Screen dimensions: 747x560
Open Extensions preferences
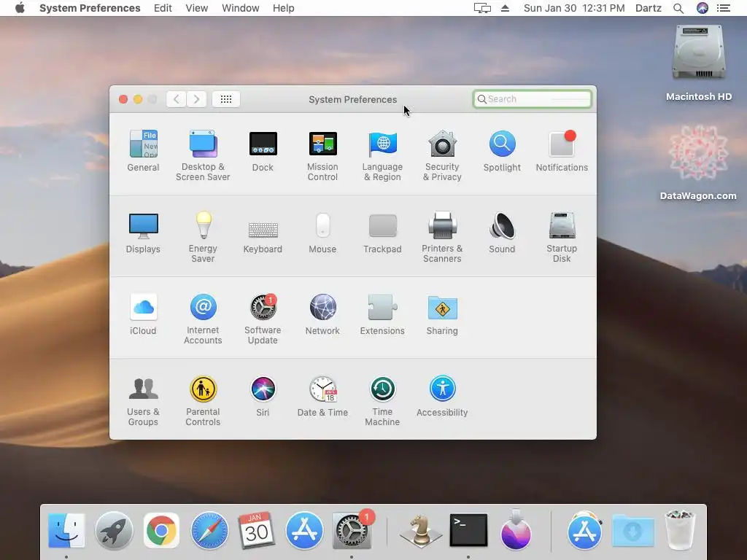click(x=382, y=314)
